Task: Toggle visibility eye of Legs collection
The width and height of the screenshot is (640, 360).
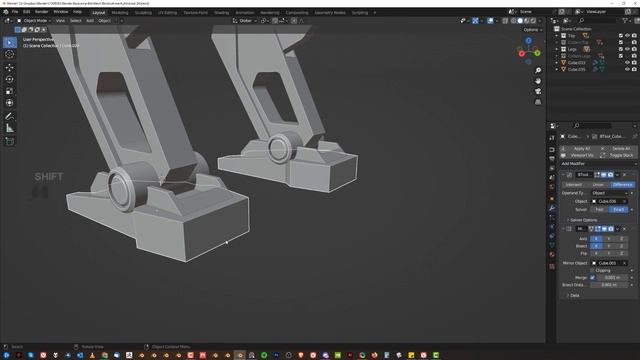Action: point(627,49)
